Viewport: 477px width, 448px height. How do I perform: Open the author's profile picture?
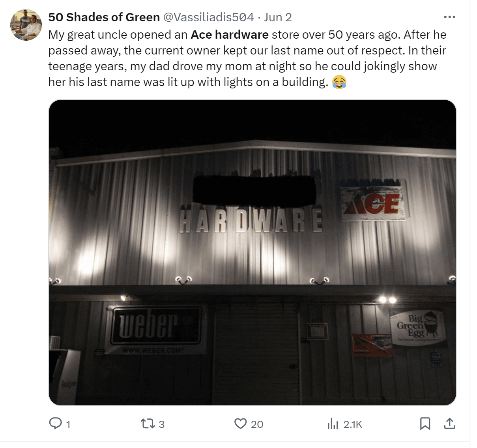point(26,25)
